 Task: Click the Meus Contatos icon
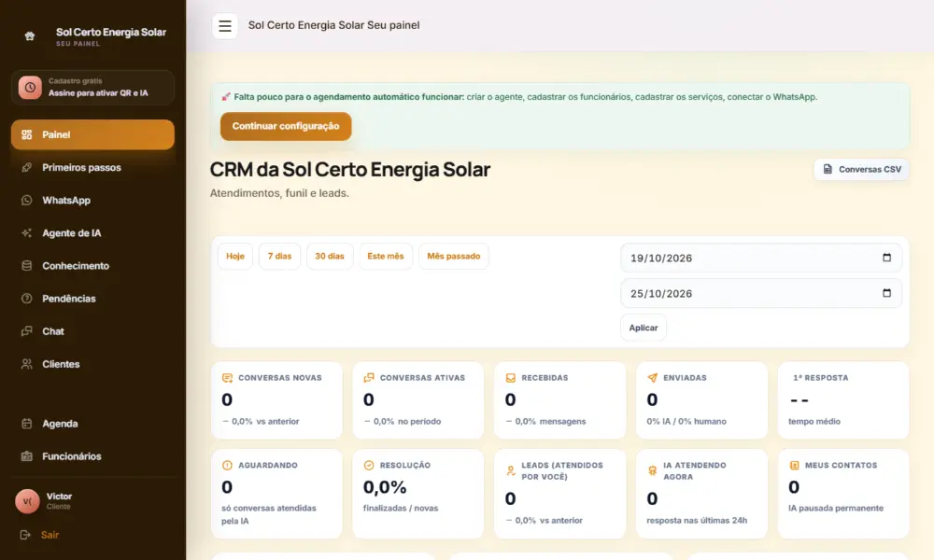tap(794, 466)
